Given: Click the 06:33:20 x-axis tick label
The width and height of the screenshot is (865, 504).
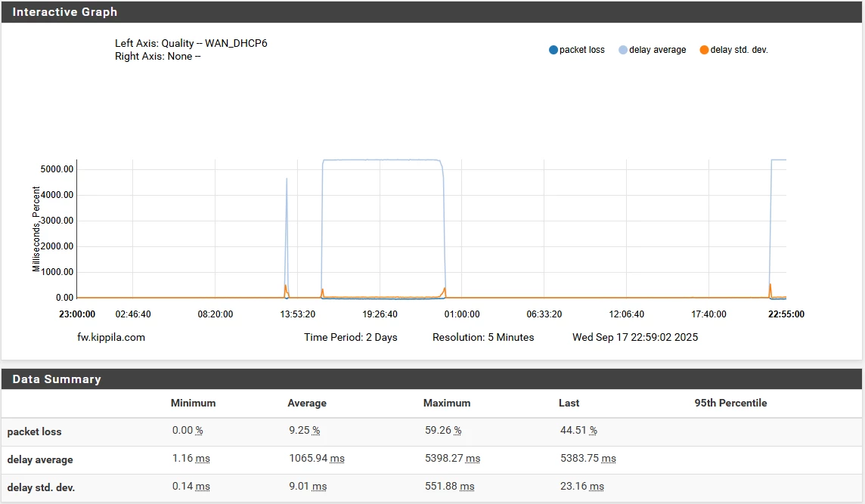Looking at the screenshot, I should coord(544,314).
